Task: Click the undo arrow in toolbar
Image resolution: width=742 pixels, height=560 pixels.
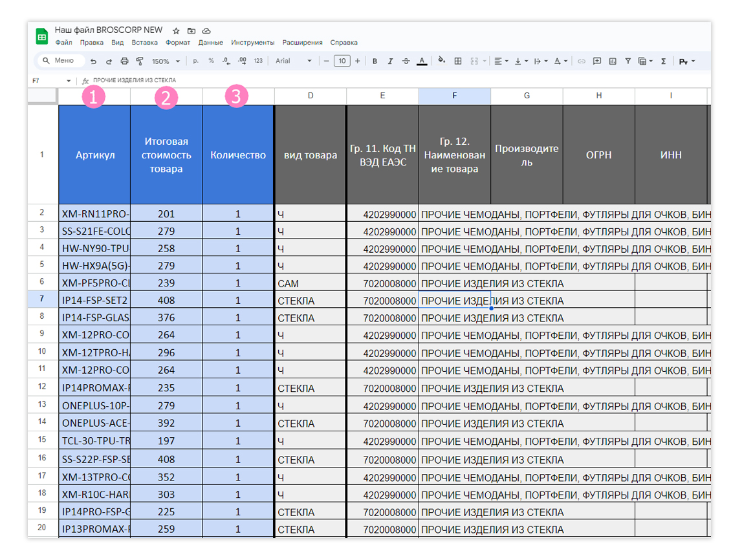Action: pos(93,61)
